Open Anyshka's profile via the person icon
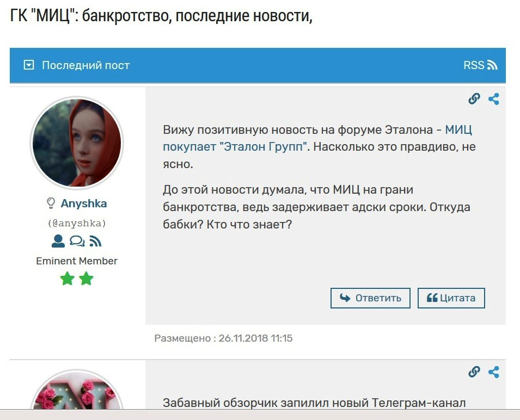520x420 pixels. (58, 241)
